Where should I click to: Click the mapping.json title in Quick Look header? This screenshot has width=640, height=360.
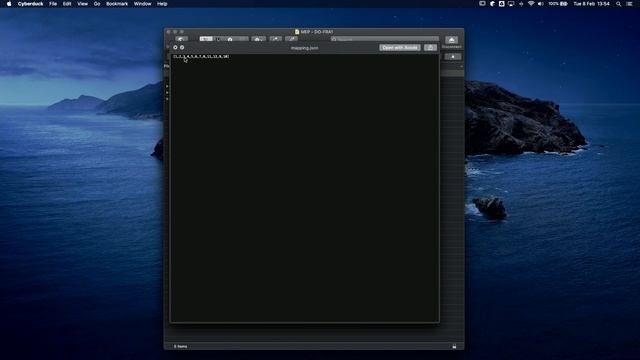304,48
